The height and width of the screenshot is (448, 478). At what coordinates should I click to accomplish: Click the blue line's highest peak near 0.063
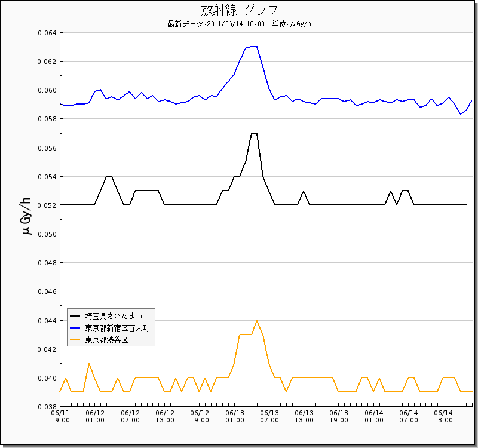255,47
